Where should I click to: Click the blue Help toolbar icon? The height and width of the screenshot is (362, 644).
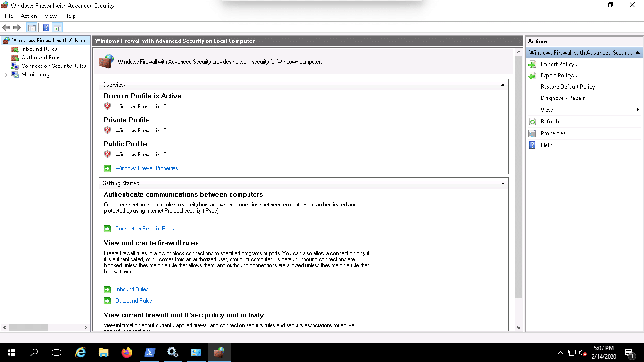[x=46, y=27]
